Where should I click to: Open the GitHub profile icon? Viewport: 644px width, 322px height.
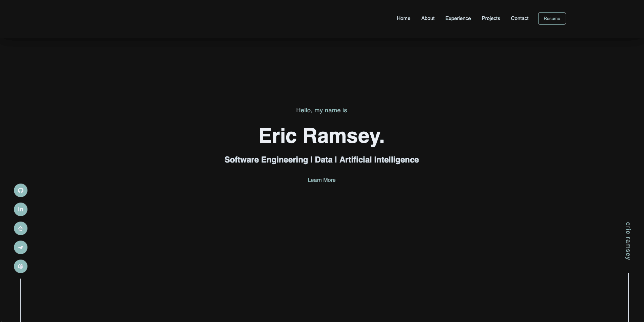[x=21, y=190]
